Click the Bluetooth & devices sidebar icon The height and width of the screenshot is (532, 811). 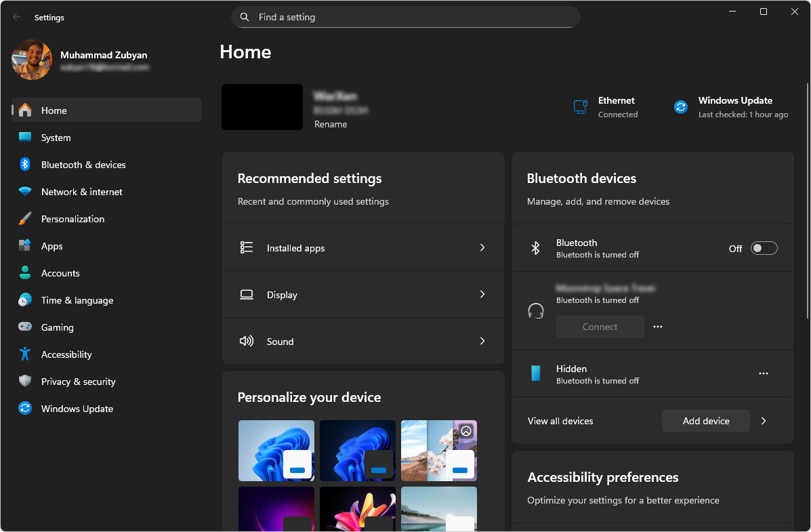tap(25, 165)
